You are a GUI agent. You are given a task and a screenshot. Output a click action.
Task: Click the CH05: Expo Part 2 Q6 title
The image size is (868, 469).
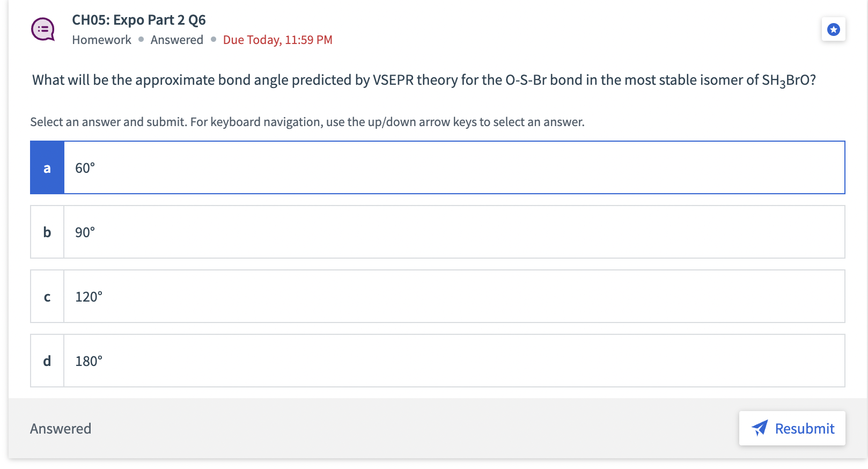[139, 20]
